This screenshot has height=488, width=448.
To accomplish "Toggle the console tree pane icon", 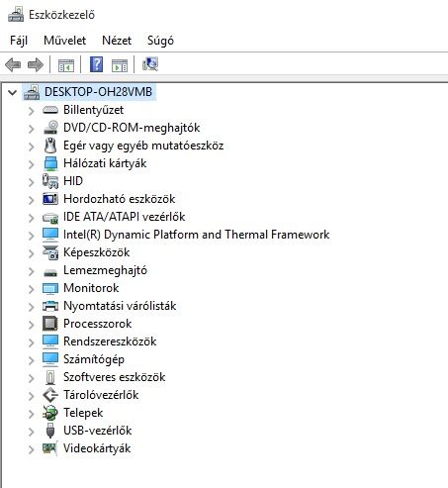I will pos(66,64).
